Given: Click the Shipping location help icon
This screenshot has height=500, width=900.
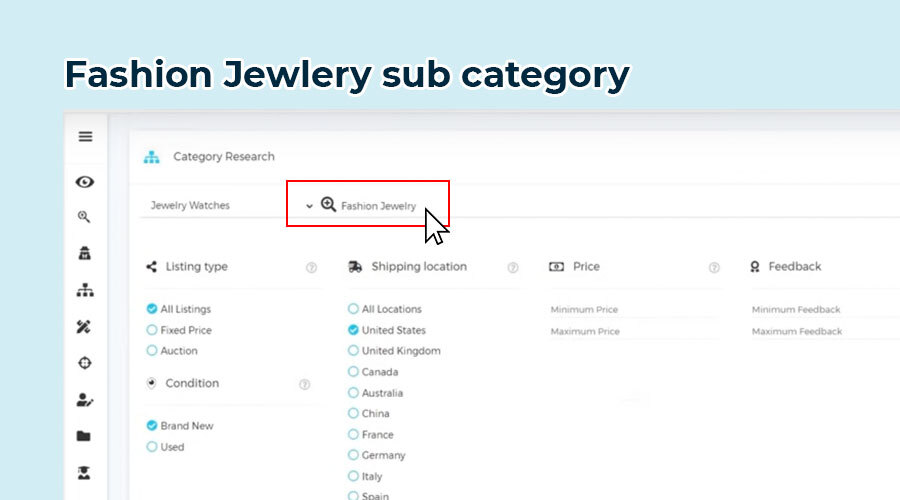Looking at the screenshot, I should pyautogui.click(x=513, y=268).
